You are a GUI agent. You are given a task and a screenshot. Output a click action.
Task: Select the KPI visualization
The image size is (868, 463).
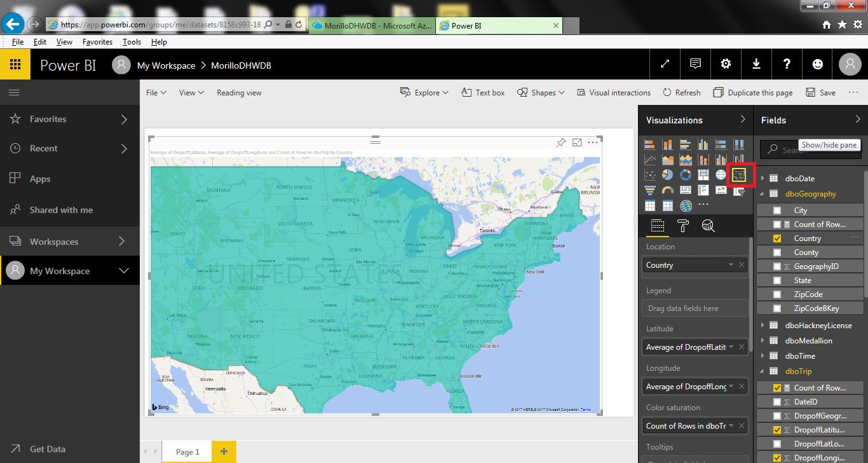click(x=721, y=190)
